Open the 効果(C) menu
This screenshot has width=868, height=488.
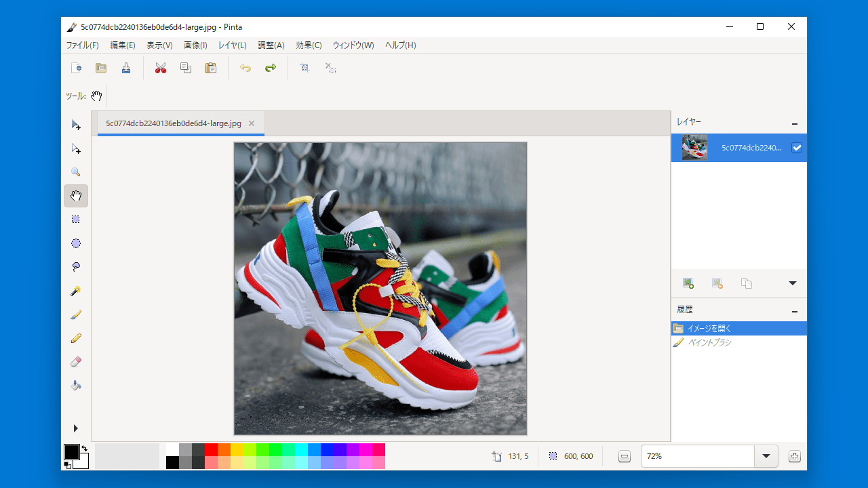pyautogui.click(x=309, y=45)
